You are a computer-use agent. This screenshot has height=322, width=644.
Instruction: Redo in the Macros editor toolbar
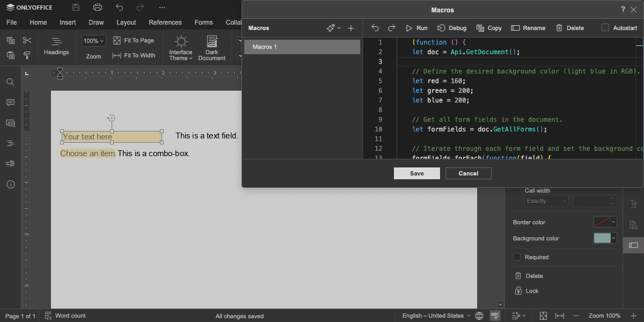(392, 28)
